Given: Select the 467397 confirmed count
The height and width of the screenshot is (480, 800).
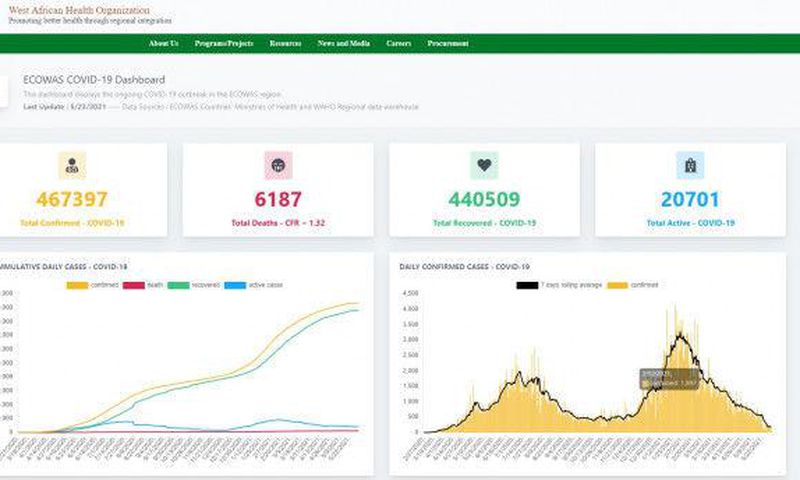Looking at the screenshot, I should click(72, 199).
